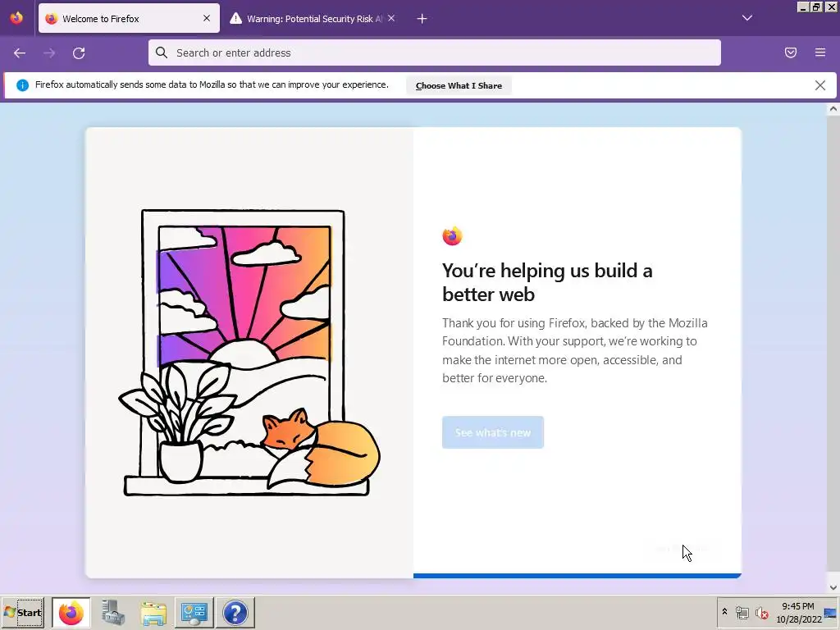Click Choose What I Share button

click(459, 85)
